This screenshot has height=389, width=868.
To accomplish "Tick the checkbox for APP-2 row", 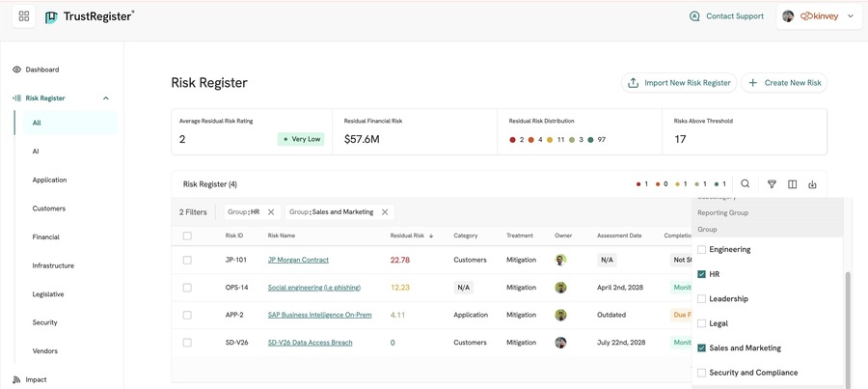I will click(187, 315).
